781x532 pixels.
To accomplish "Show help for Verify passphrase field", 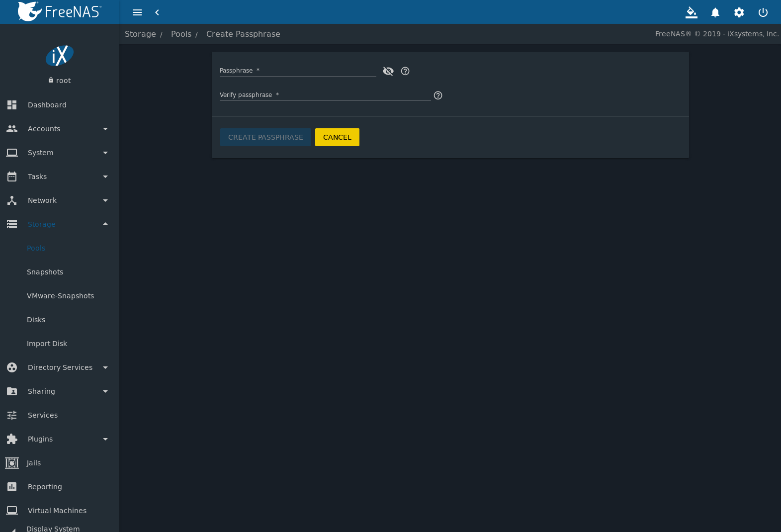I will 438,95.
